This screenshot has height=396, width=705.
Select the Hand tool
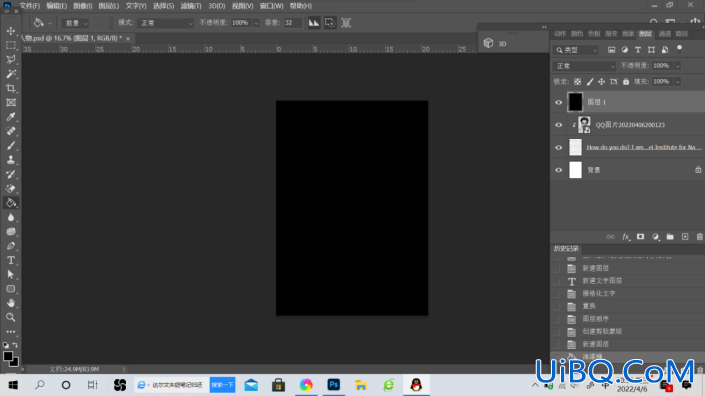point(11,303)
